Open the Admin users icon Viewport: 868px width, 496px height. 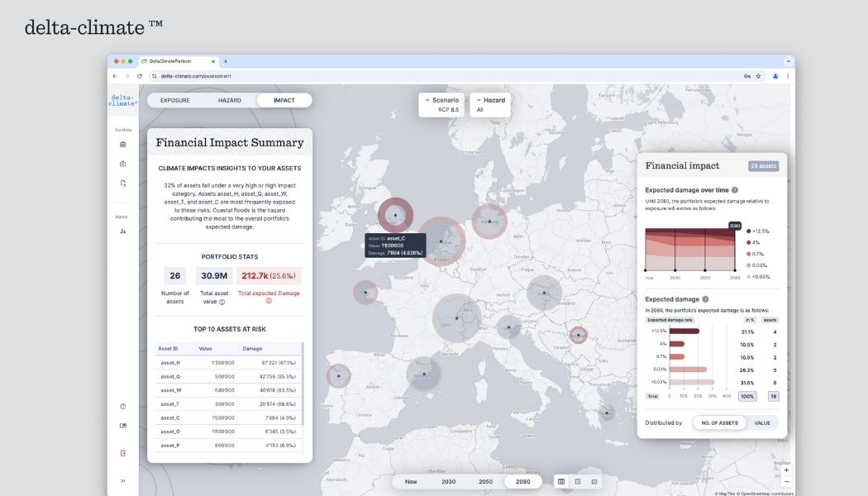pyautogui.click(x=123, y=231)
